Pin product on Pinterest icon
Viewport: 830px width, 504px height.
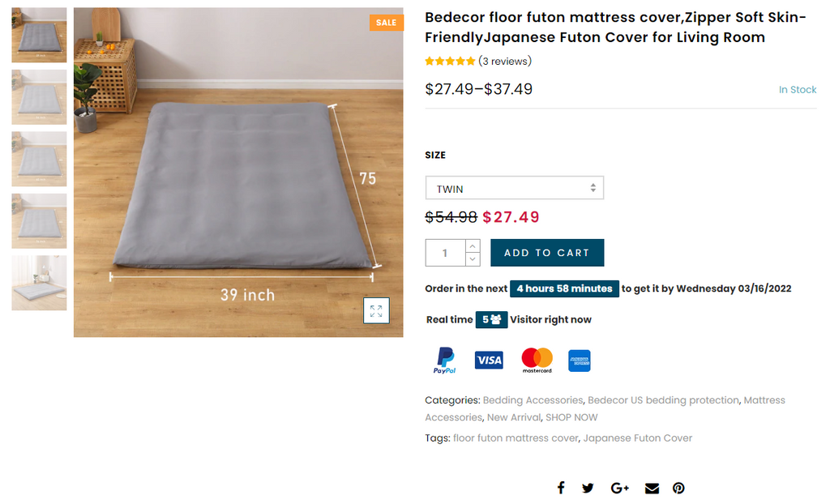coord(678,488)
